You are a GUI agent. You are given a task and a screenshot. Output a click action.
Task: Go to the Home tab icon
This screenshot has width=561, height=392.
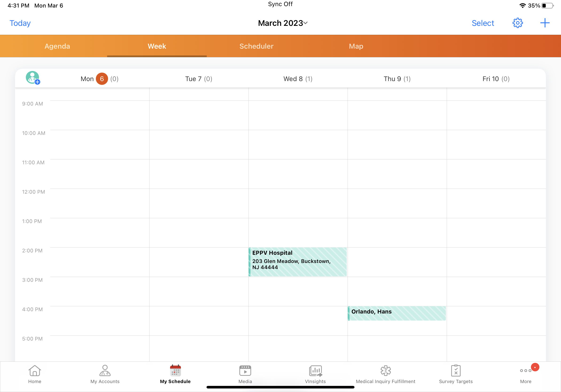pos(35,374)
